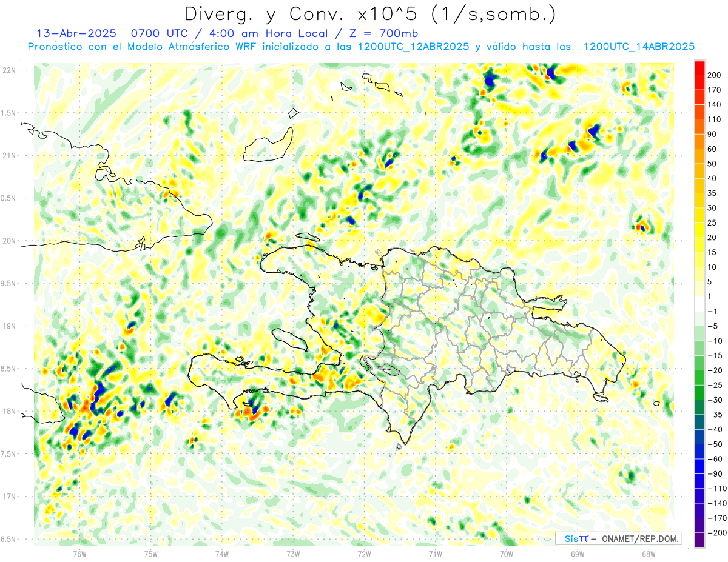Click the '17N' latitude axis label

point(9,497)
